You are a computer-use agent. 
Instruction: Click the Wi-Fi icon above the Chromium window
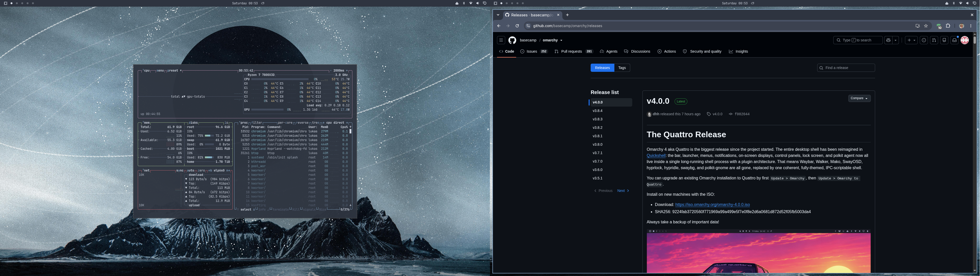pyautogui.click(x=961, y=3)
